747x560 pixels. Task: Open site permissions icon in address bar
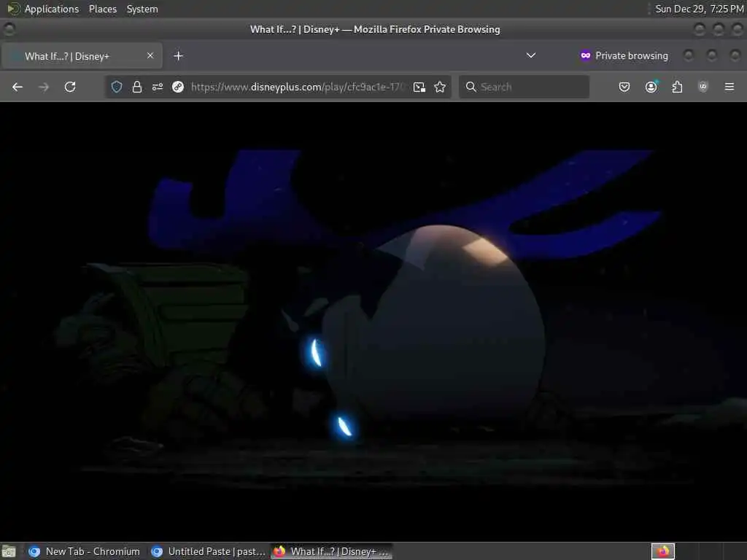pos(158,87)
